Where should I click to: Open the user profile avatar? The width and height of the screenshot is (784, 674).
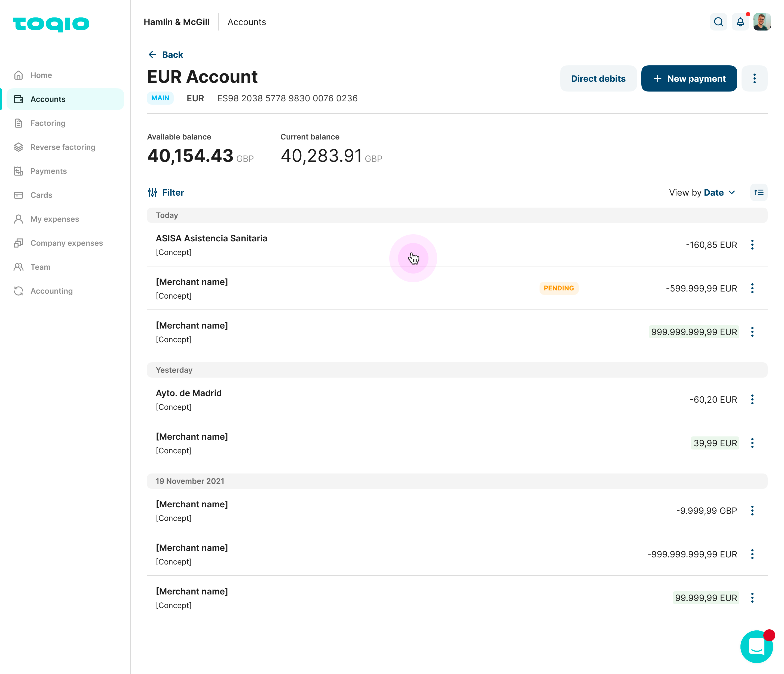click(x=762, y=22)
